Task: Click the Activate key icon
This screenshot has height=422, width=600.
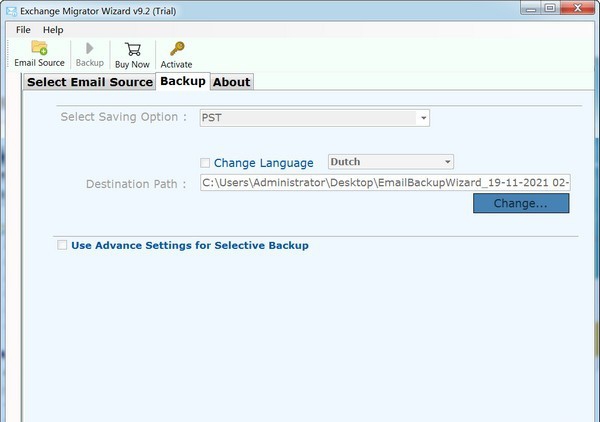Action: pyautogui.click(x=177, y=49)
